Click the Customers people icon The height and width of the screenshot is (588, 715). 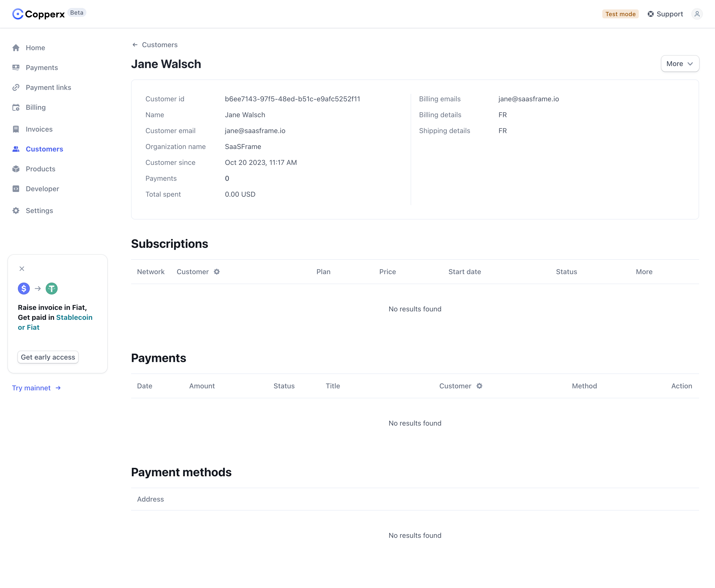click(16, 149)
